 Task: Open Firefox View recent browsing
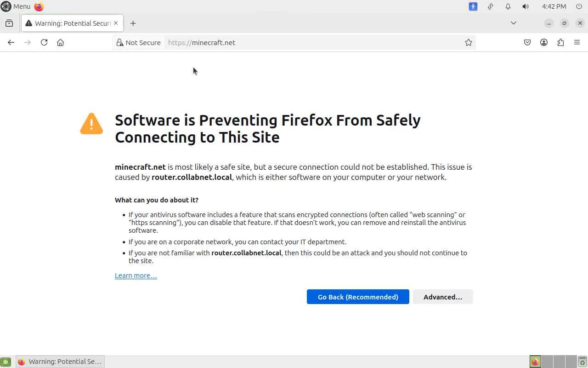coord(9,23)
